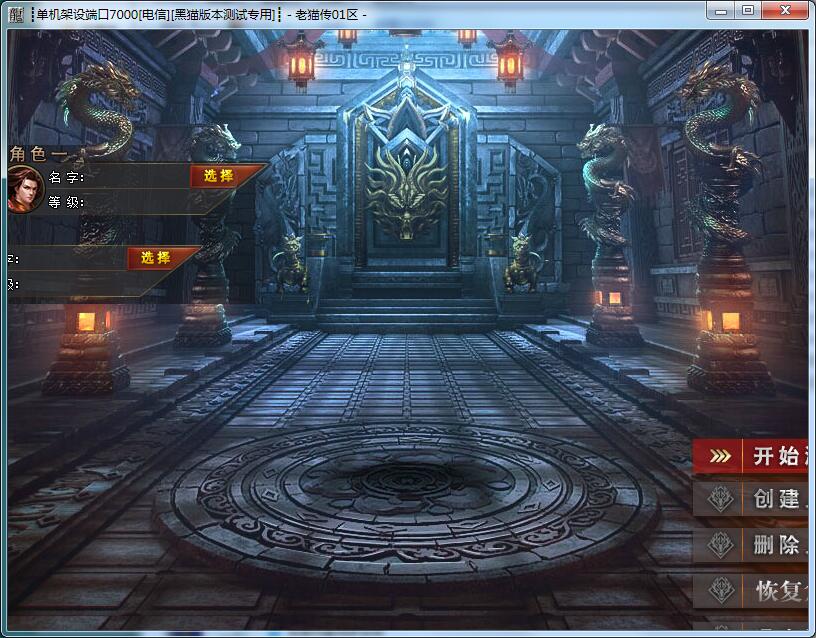816x638 pixels.
Task: Click the 删除 delete character button
Action: [x=777, y=545]
